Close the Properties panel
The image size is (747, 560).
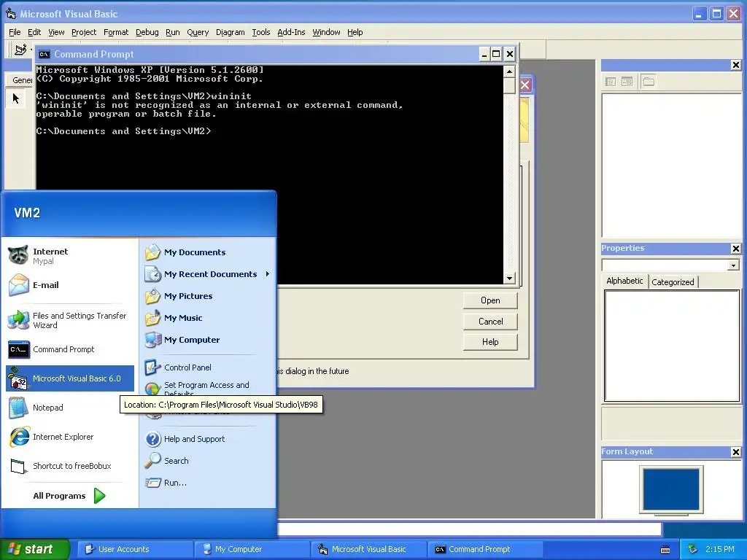[735, 249]
